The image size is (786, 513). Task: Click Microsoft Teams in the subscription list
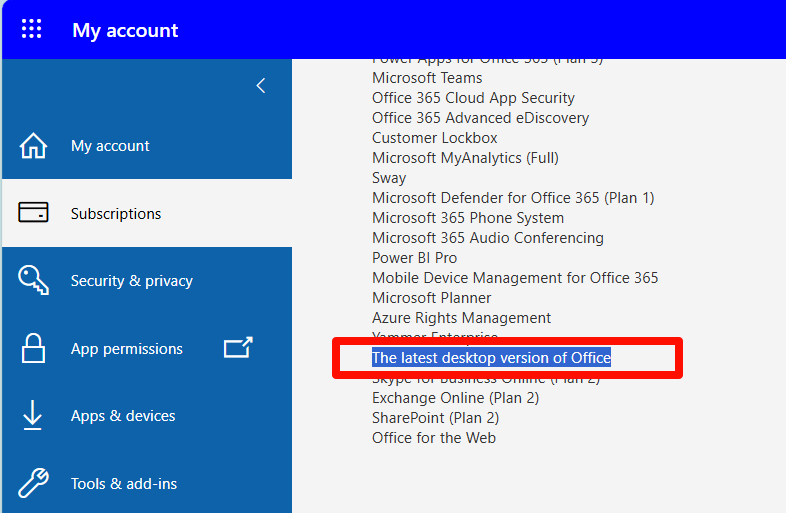(427, 78)
